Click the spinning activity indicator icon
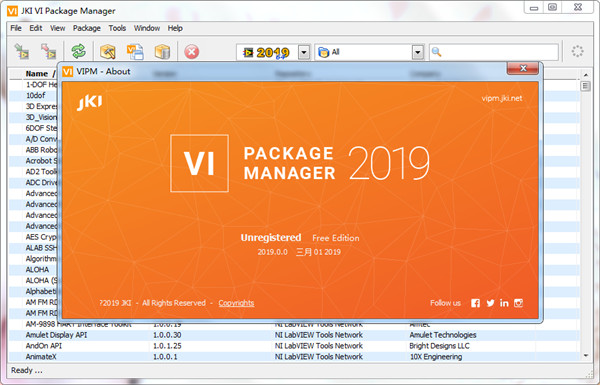The height and width of the screenshot is (385, 600). (577, 51)
